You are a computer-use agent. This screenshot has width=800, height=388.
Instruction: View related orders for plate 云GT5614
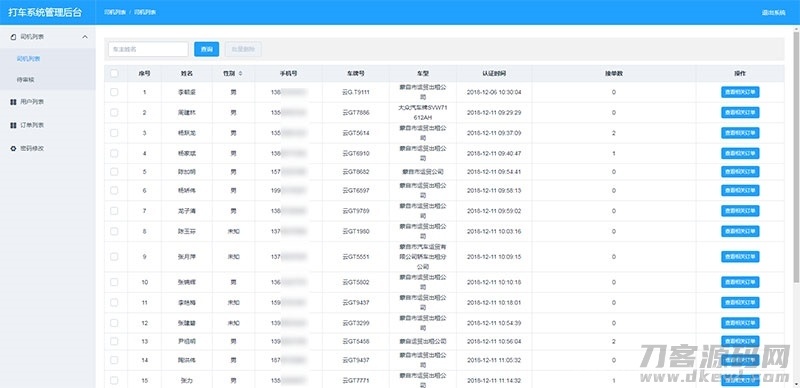pos(740,133)
